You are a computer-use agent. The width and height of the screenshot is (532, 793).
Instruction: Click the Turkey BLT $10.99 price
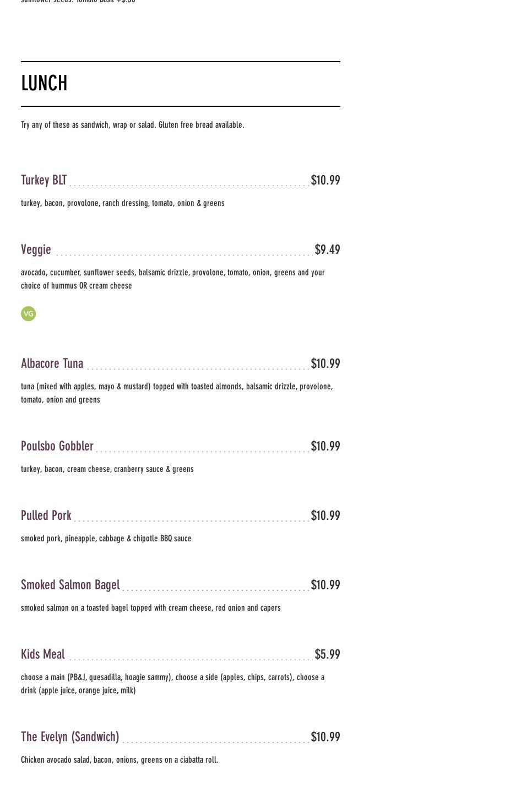point(325,181)
